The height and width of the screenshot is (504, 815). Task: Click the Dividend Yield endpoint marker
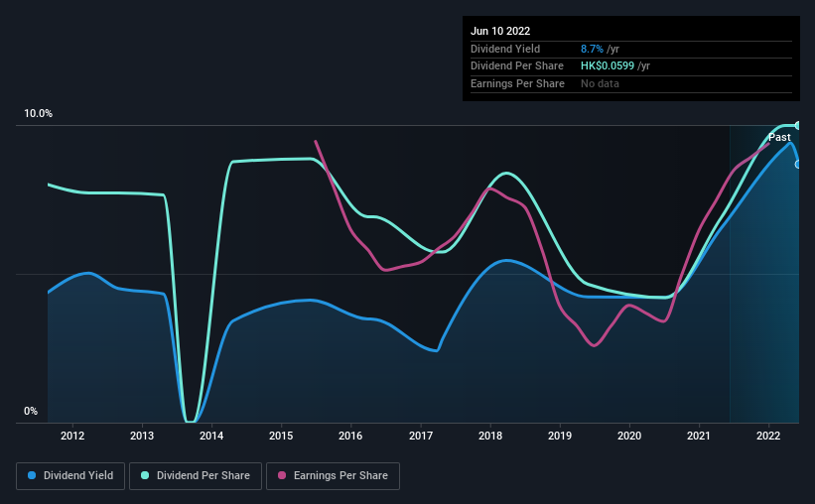tap(798, 164)
